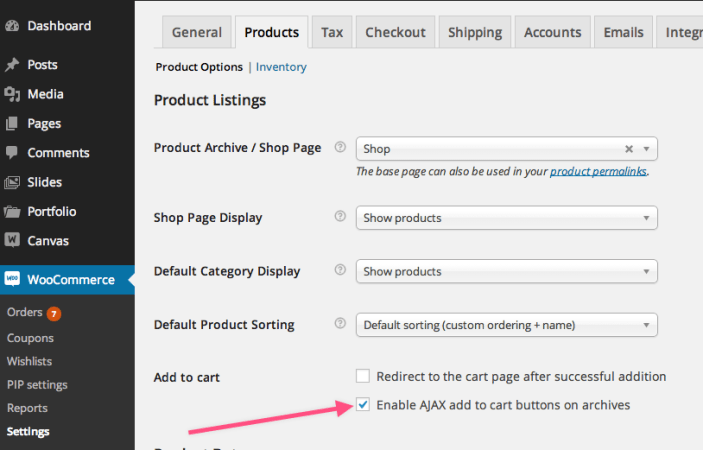Click the Canvas W icon

pyautogui.click(x=12, y=240)
